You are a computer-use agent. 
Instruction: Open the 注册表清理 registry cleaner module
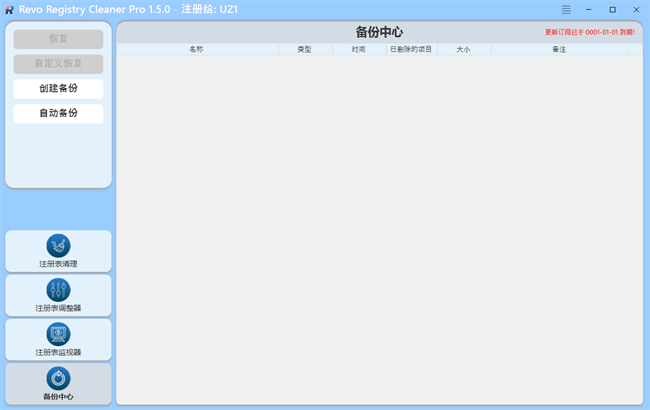(58, 251)
